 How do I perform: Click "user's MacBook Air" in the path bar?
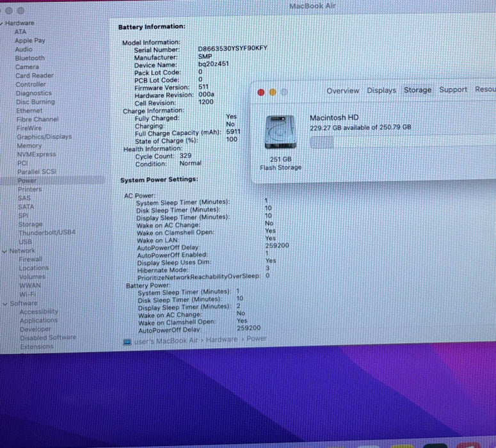(166, 341)
